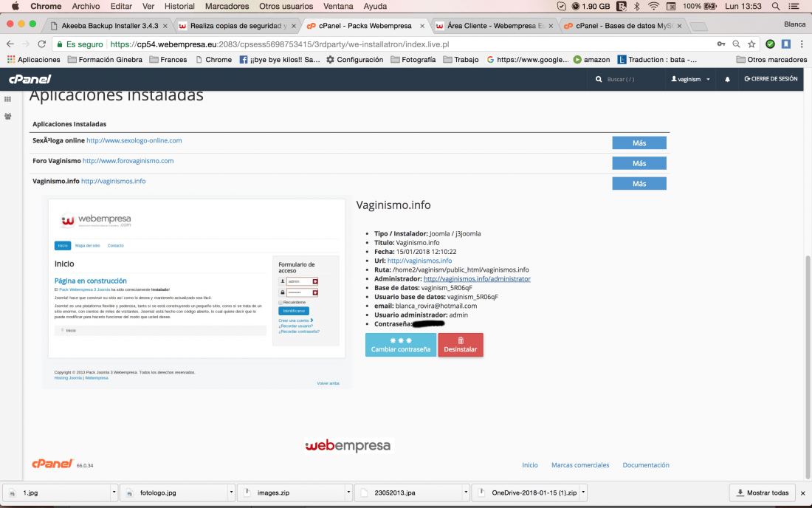Image resolution: width=812 pixels, height=508 pixels.
Task: Open the Archivo menu
Action: tap(86, 6)
